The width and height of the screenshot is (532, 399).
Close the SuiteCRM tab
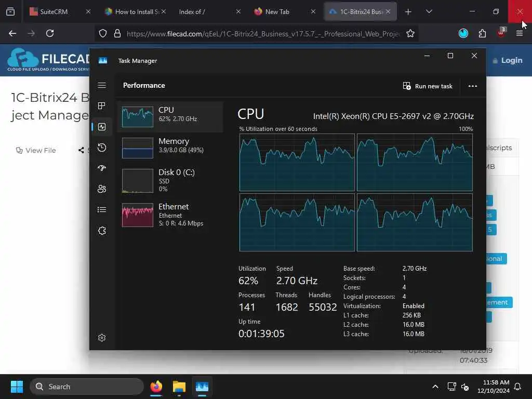pyautogui.click(x=88, y=11)
